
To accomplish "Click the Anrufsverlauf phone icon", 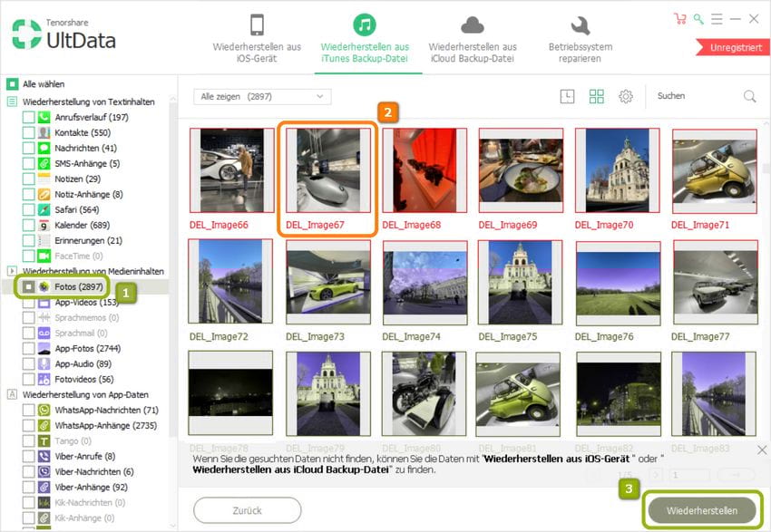I will click(44, 118).
